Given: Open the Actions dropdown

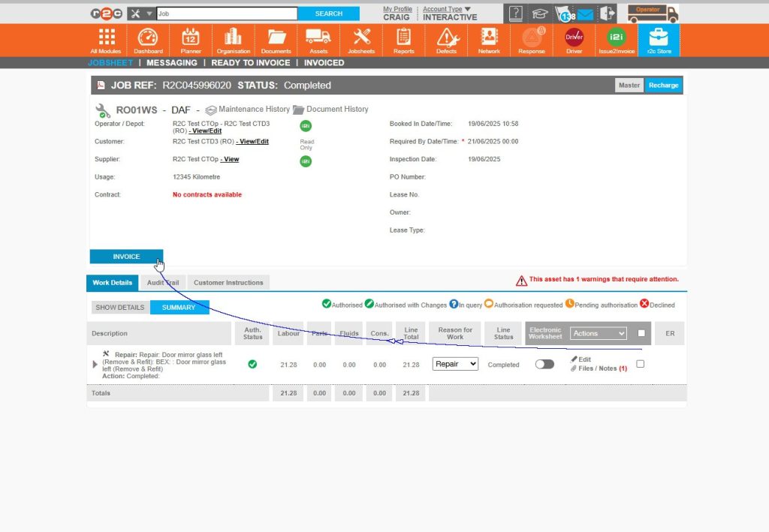Looking at the screenshot, I should tap(598, 333).
